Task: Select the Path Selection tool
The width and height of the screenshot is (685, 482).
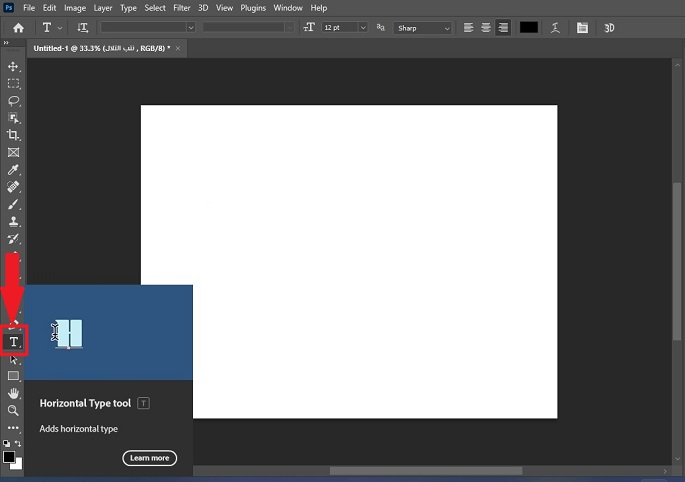Action: pyautogui.click(x=13, y=359)
